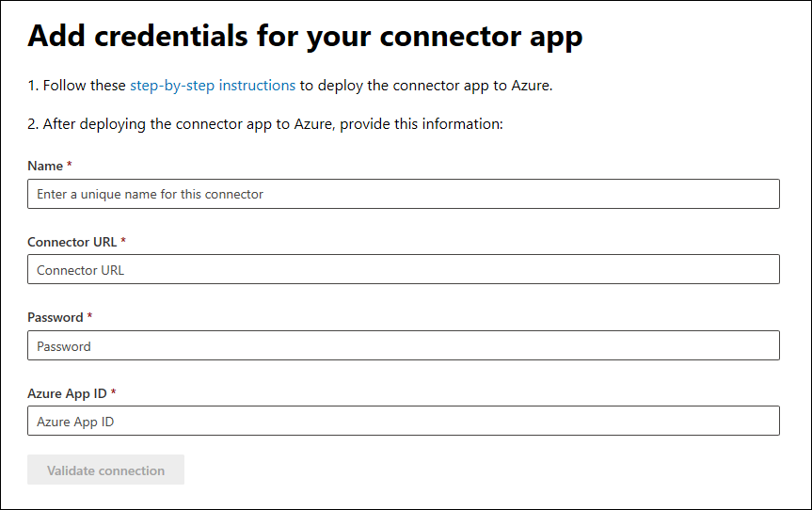The image size is (812, 510).
Task: Click the Connector URL field label
Action: point(72,242)
